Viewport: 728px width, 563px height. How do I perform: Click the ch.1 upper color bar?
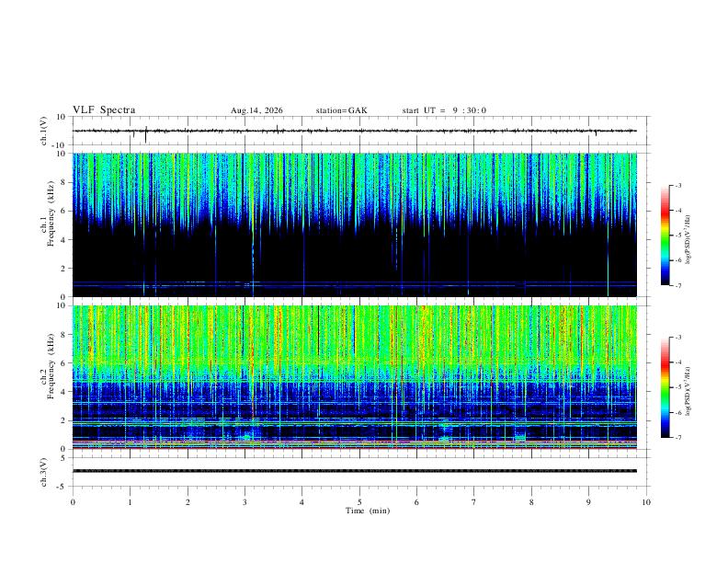665,236
